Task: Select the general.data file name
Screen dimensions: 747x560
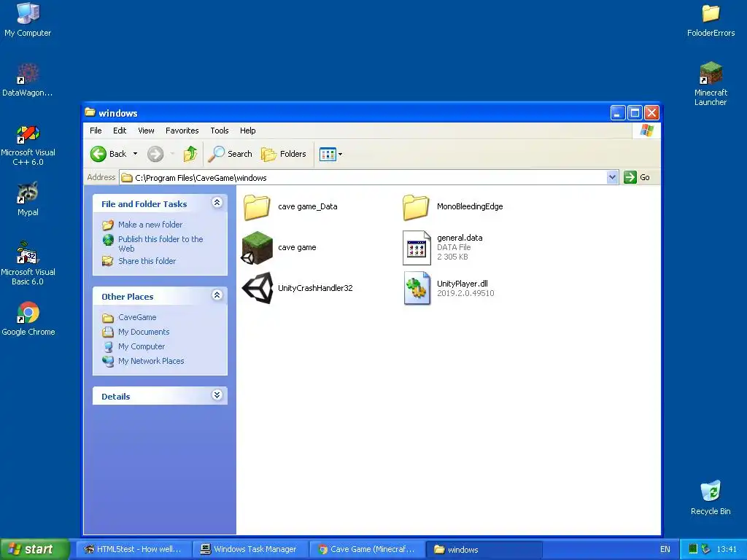Action: click(x=460, y=238)
